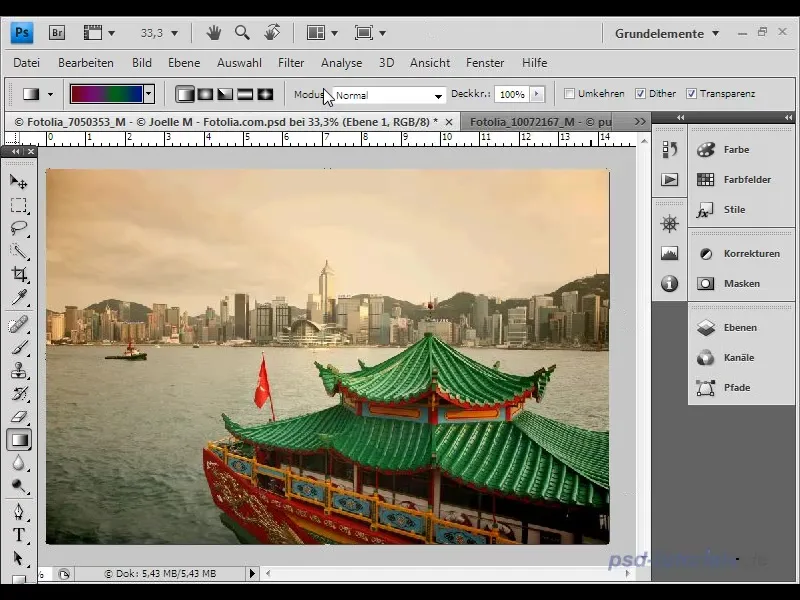Enable the Umkehren checkbox
Viewport: 800px width, 600px height.
pos(569,94)
